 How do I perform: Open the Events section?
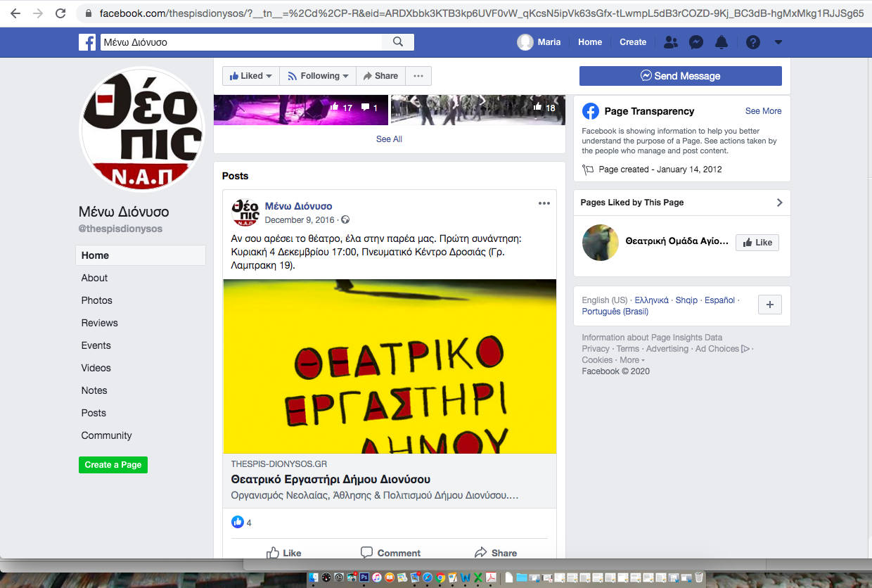click(x=96, y=345)
